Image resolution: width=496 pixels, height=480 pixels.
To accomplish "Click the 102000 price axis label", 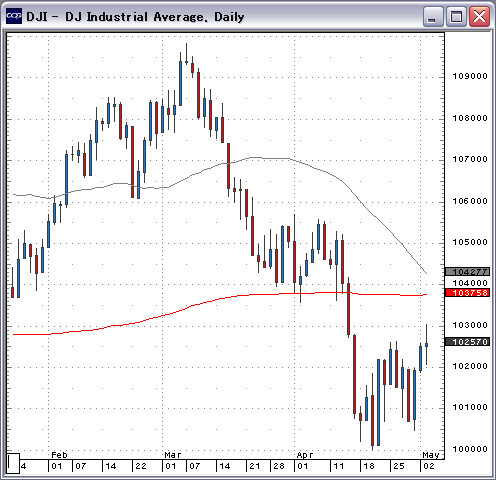I will pos(470,366).
